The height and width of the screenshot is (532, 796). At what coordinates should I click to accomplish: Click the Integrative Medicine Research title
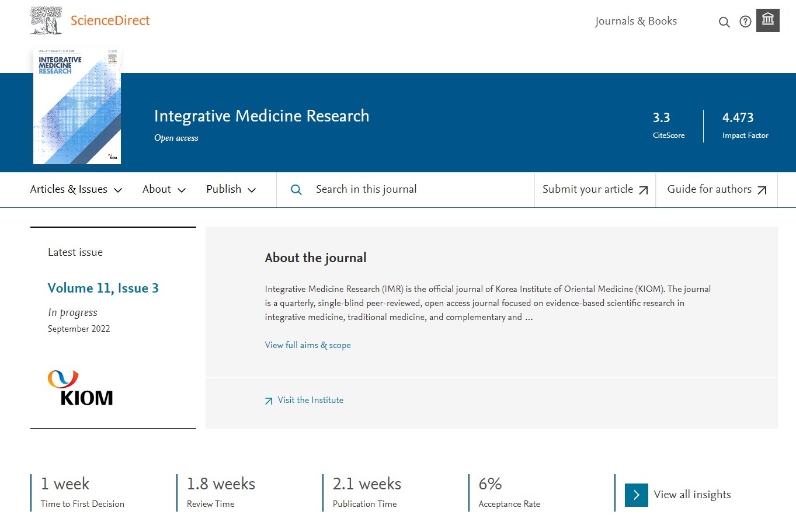pos(261,116)
